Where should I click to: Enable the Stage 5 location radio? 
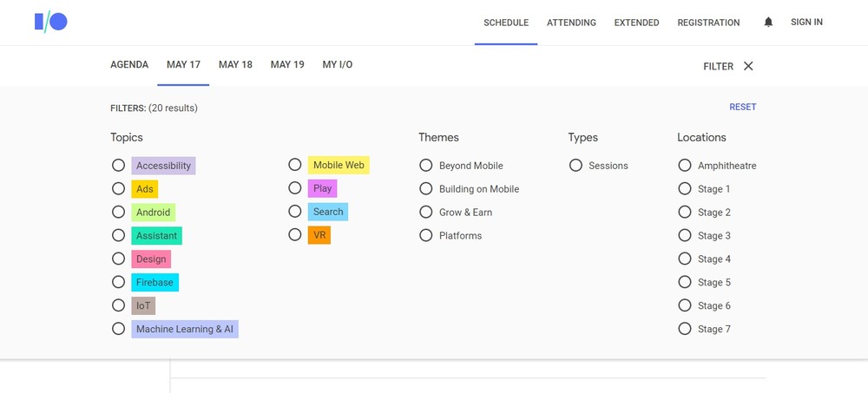tap(685, 282)
